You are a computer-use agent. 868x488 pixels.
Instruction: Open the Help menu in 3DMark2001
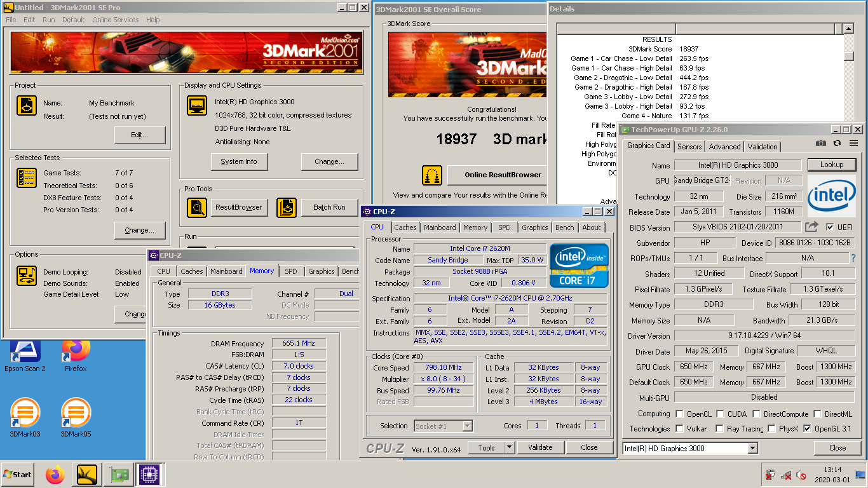point(153,20)
